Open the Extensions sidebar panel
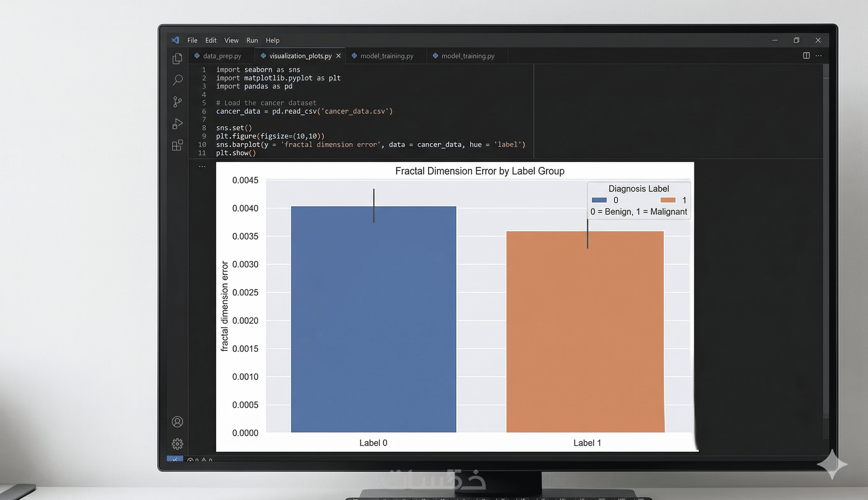 pyautogui.click(x=177, y=145)
